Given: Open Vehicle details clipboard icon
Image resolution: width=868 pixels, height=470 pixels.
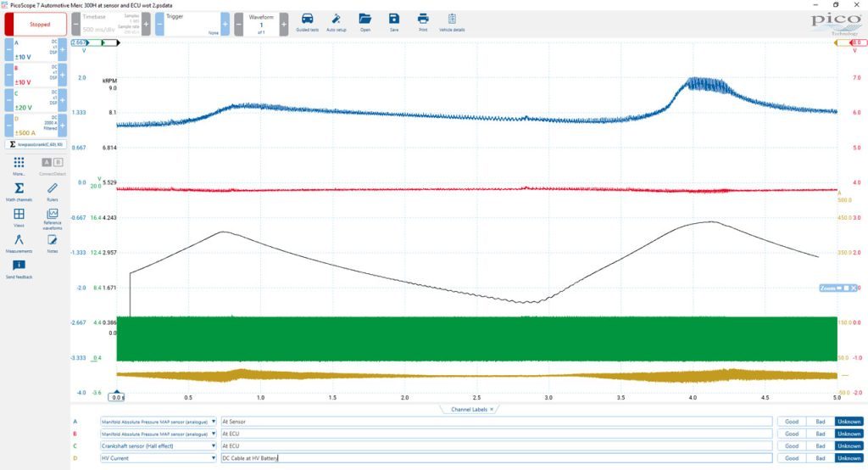Looking at the screenshot, I should click(452, 22).
